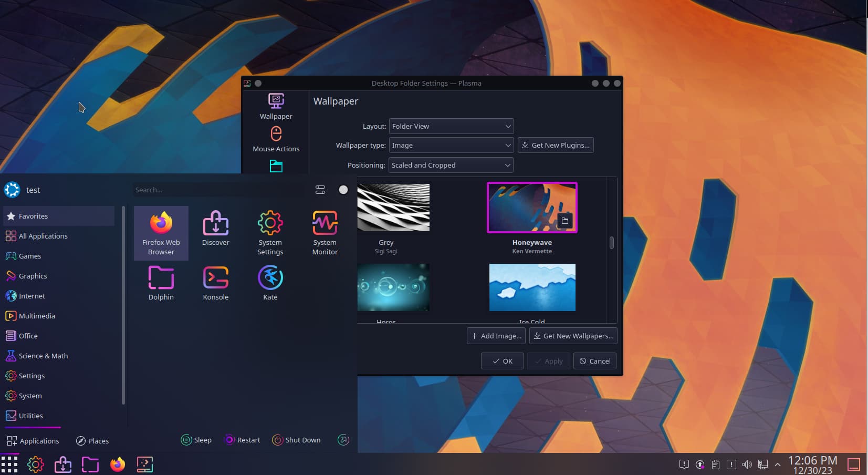Open the network connections tray icon
The width and height of the screenshot is (868, 475).
763,464
